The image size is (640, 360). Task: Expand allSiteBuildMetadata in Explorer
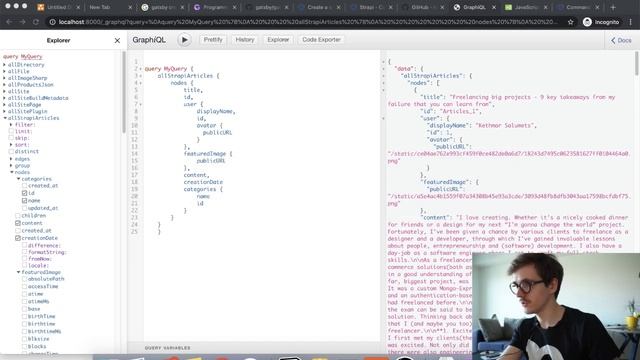(x=4, y=98)
